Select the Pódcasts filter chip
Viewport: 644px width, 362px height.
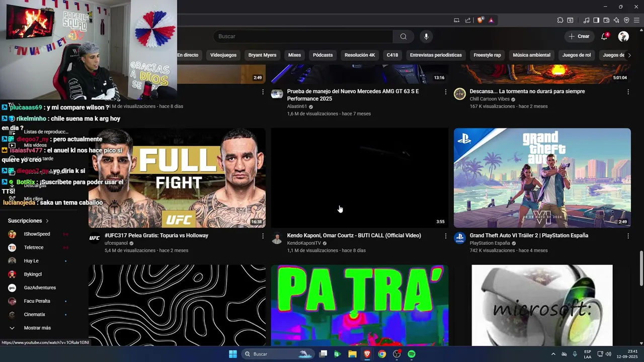coord(323,55)
